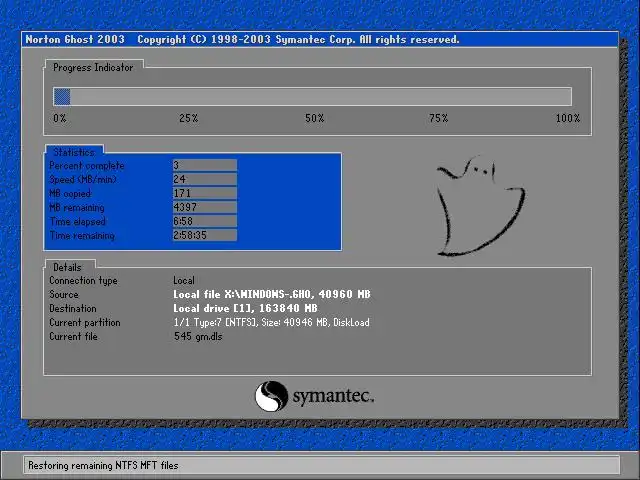Screen dimensions: 640x480
Task: Click the 100% progress scale mark
Action: pyautogui.click(x=568, y=118)
